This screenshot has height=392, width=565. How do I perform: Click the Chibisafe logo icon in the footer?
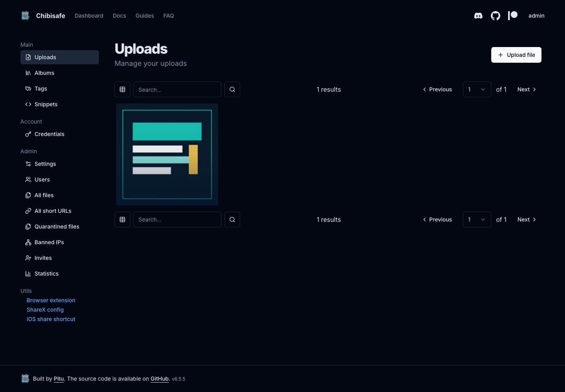coord(25,379)
